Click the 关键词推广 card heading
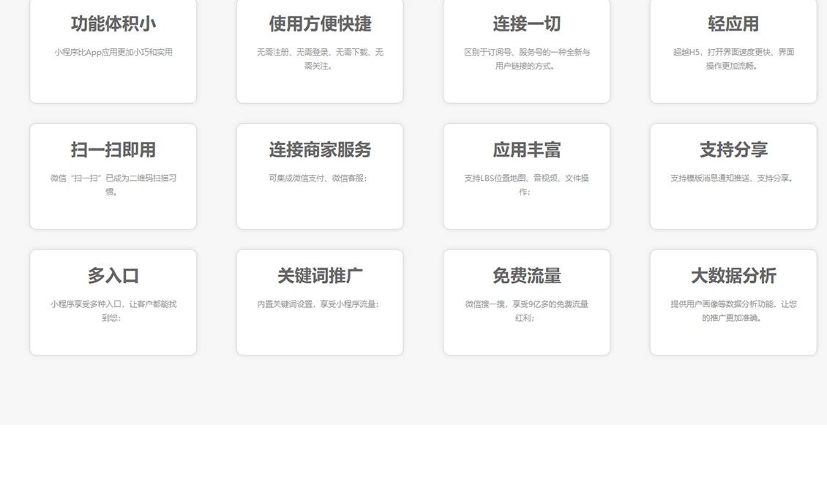 (320, 276)
